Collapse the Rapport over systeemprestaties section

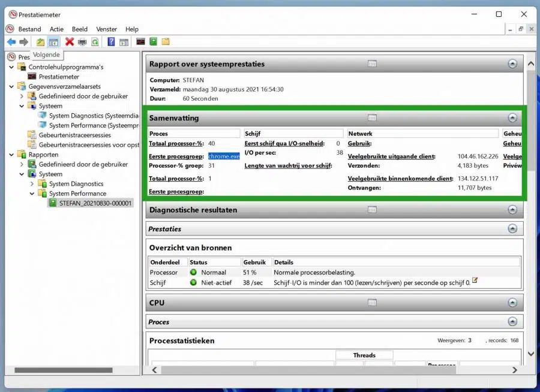pos(512,64)
